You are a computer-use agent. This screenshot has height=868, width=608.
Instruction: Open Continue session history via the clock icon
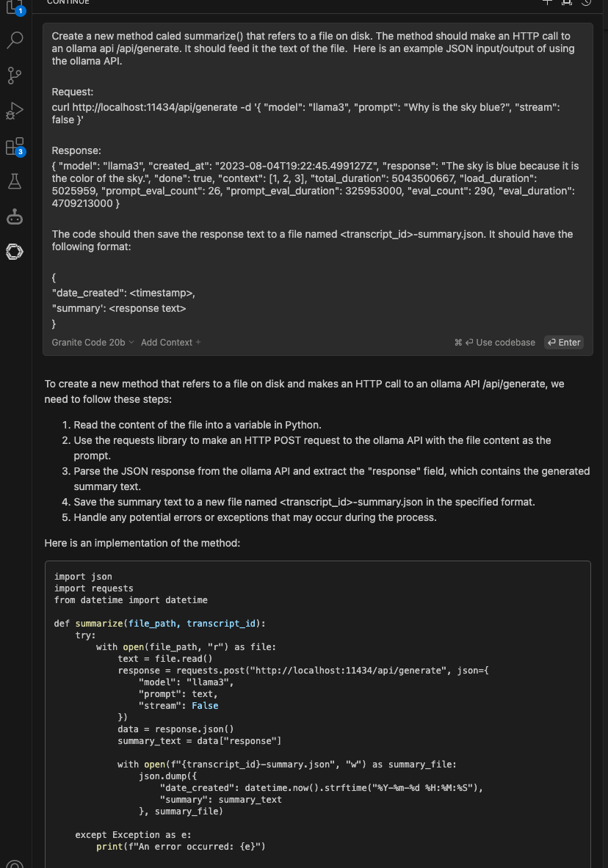click(585, 3)
